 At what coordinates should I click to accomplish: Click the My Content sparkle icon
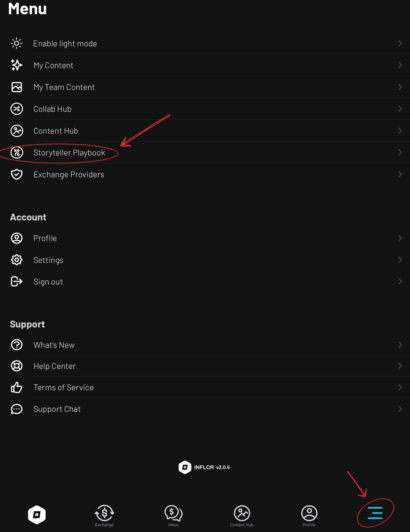[16, 65]
